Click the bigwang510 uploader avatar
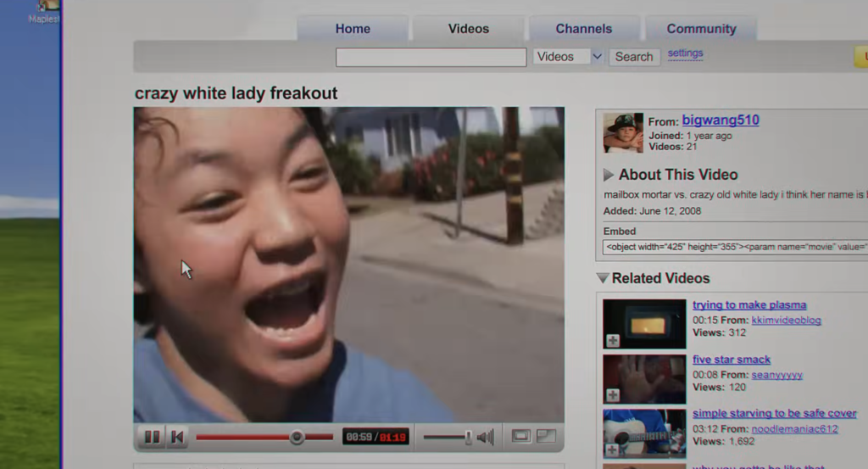 (x=623, y=133)
